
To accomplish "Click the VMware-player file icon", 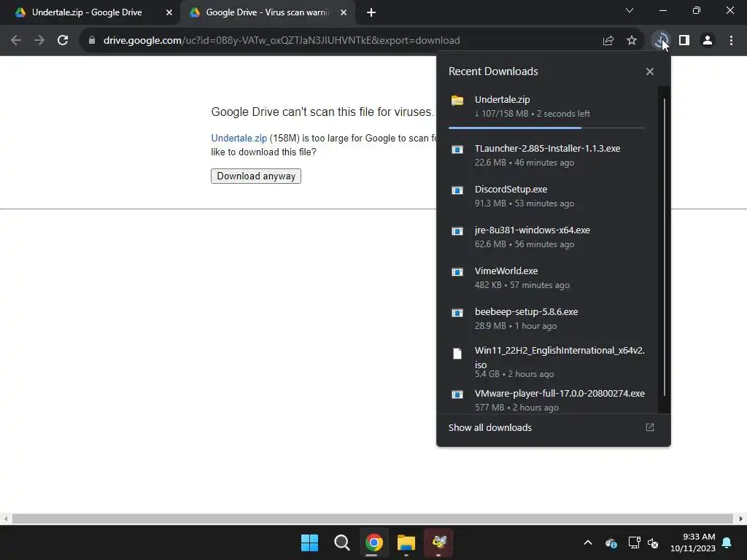I will [x=457, y=394].
